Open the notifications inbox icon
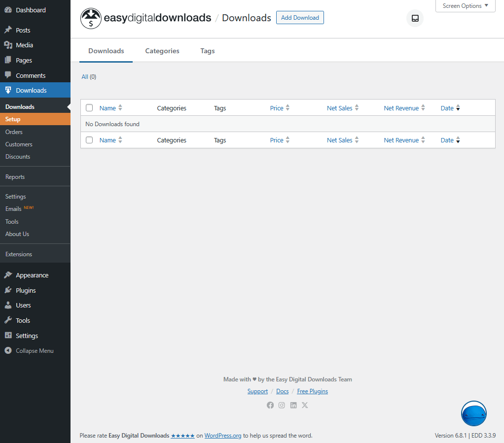Viewport: 504px width, 443px height. click(x=415, y=18)
